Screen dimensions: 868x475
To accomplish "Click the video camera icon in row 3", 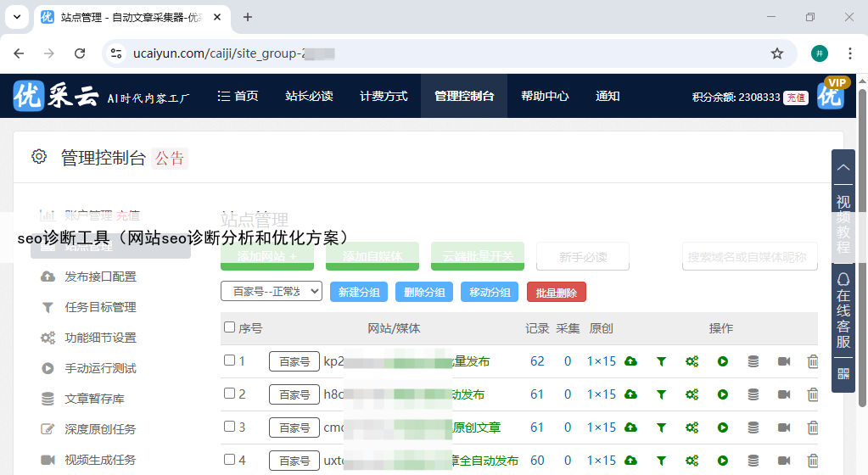I will click(783, 427).
